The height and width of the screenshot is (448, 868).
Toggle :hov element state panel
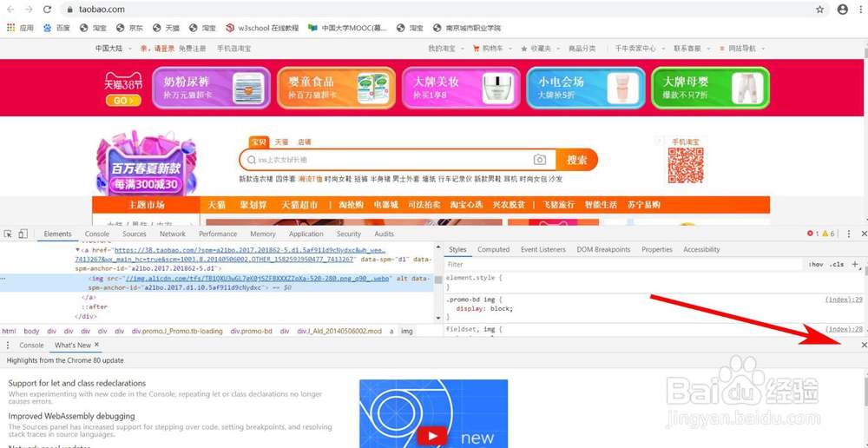tap(816, 265)
